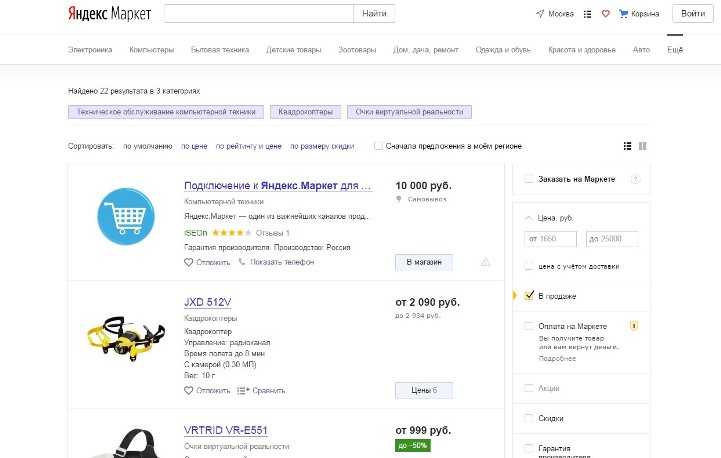Enable Заказать на Маркете checkbox

[529, 179]
